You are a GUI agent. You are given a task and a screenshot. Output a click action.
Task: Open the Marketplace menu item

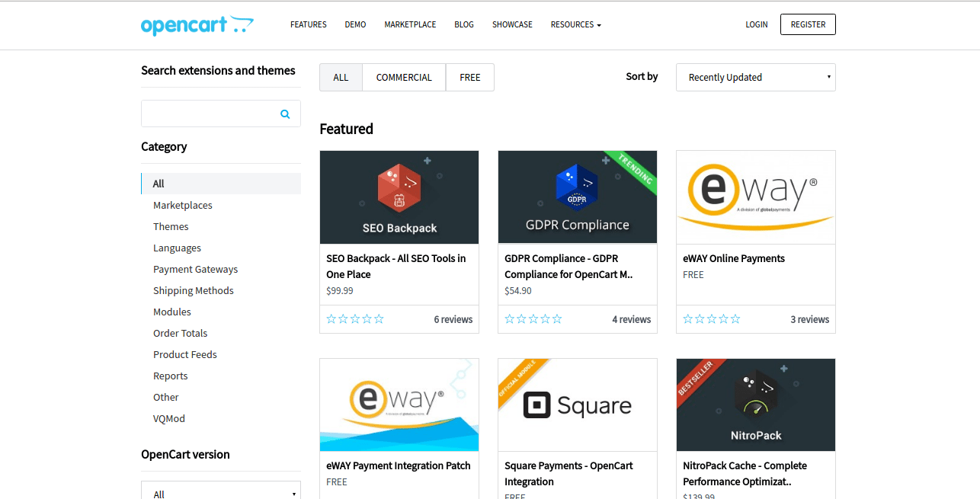tap(410, 24)
